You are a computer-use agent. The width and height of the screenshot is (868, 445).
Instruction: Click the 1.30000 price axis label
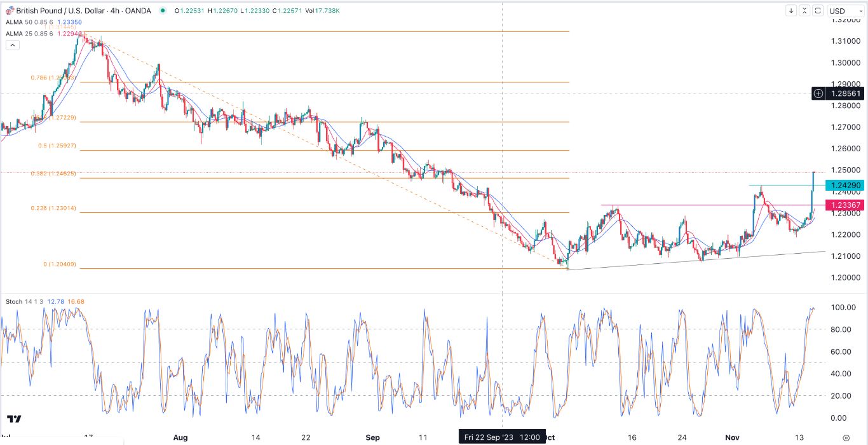tap(844, 63)
